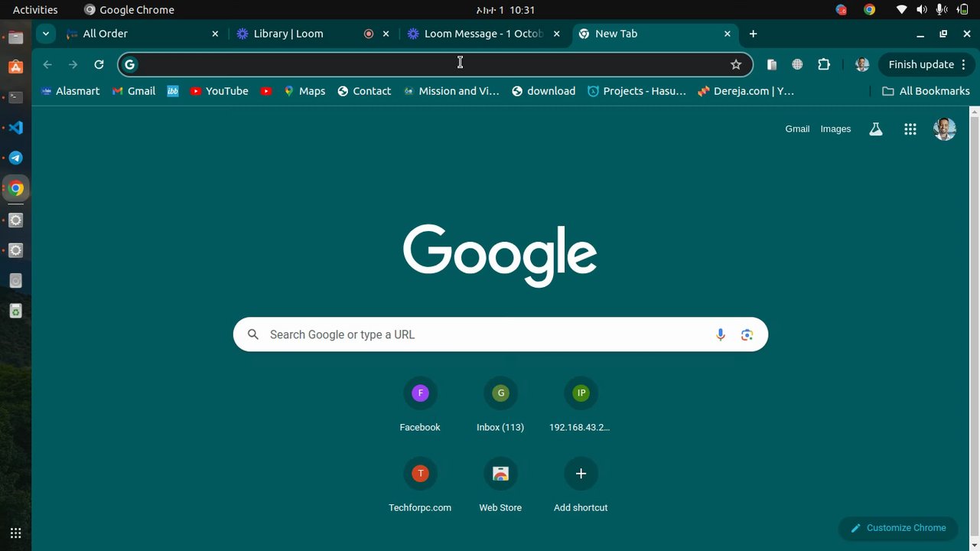Close the Library | Loom tab
Viewport: 980px width, 551px height.
[x=386, y=34]
